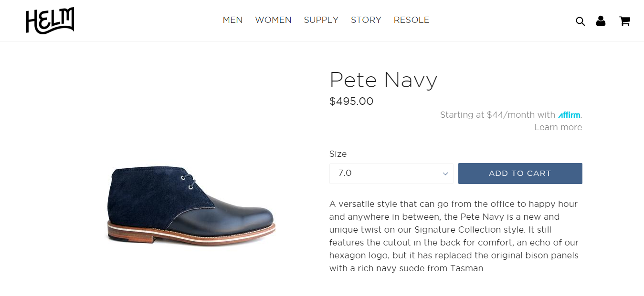Click the $495.00 price
Viewport: 644px width, 296px height.
tap(351, 102)
